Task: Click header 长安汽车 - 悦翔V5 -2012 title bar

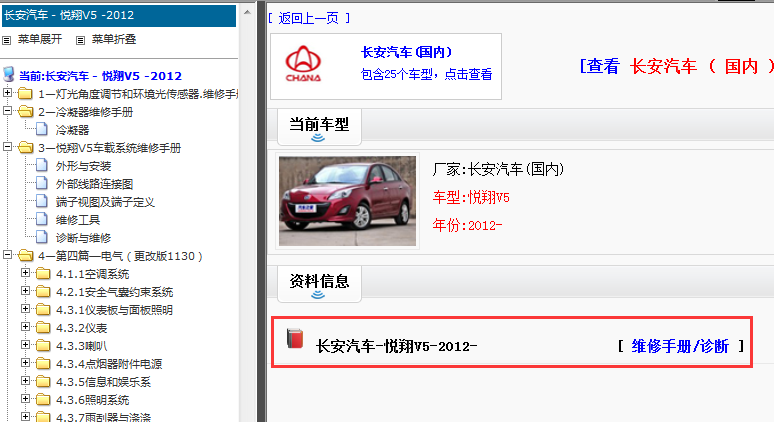Action: click(119, 15)
